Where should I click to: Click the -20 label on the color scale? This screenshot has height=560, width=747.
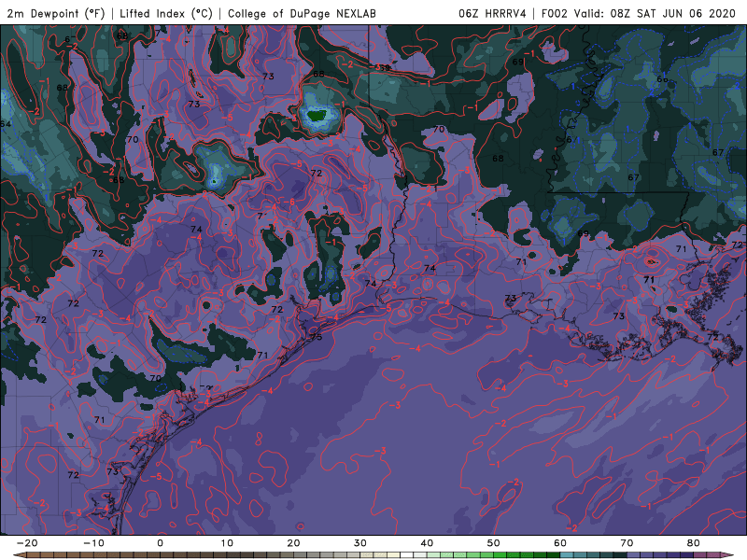(x=27, y=543)
